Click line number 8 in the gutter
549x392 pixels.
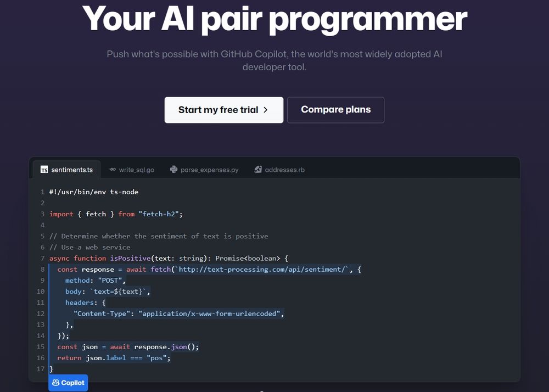(42, 269)
